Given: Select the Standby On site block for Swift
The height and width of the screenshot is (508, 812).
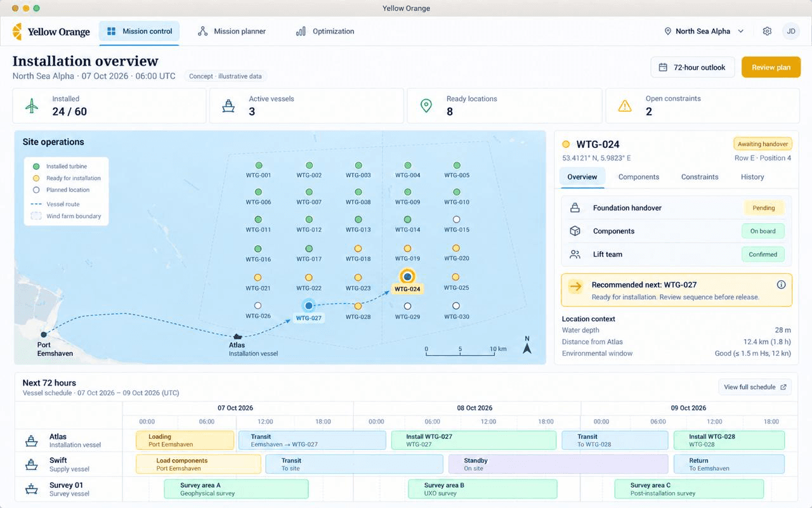Looking at the screenshot, I should pos(558,464).
